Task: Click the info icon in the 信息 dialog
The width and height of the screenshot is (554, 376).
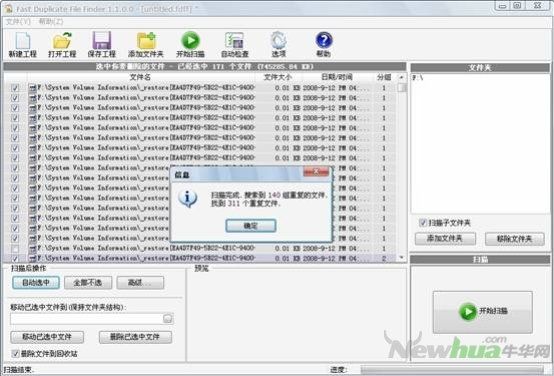Action: coord(188,199)
